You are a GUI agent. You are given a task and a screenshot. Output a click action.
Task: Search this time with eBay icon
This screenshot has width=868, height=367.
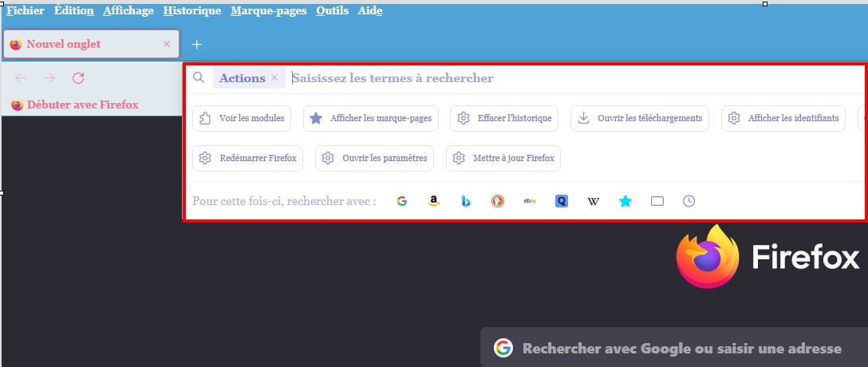click(530, 202)
